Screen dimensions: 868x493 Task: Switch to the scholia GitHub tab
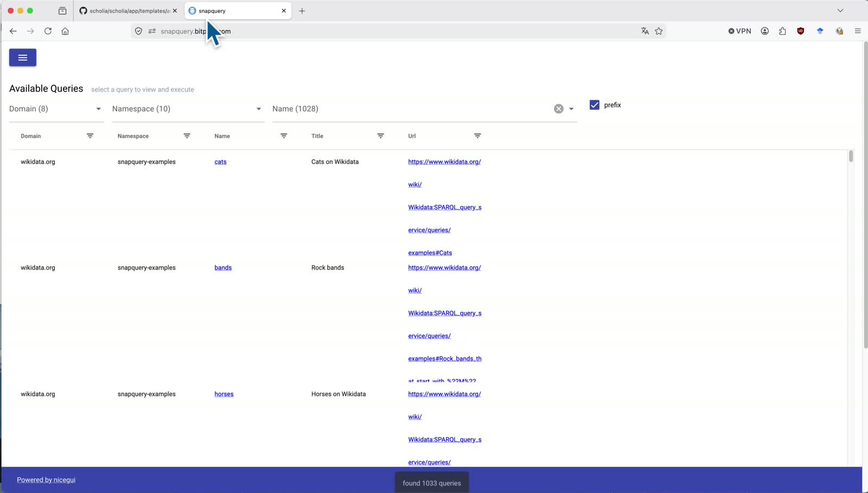[129, 11]
